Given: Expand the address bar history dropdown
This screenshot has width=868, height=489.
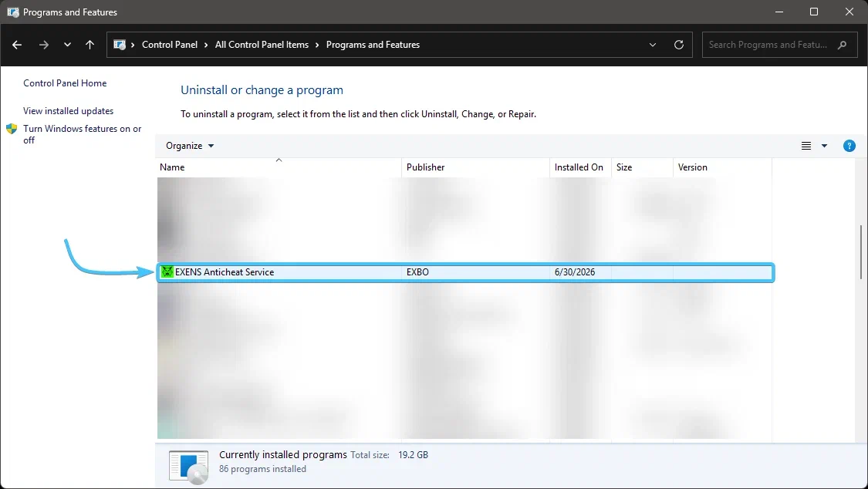Looking at the screenshot, I should click(653, 45).
